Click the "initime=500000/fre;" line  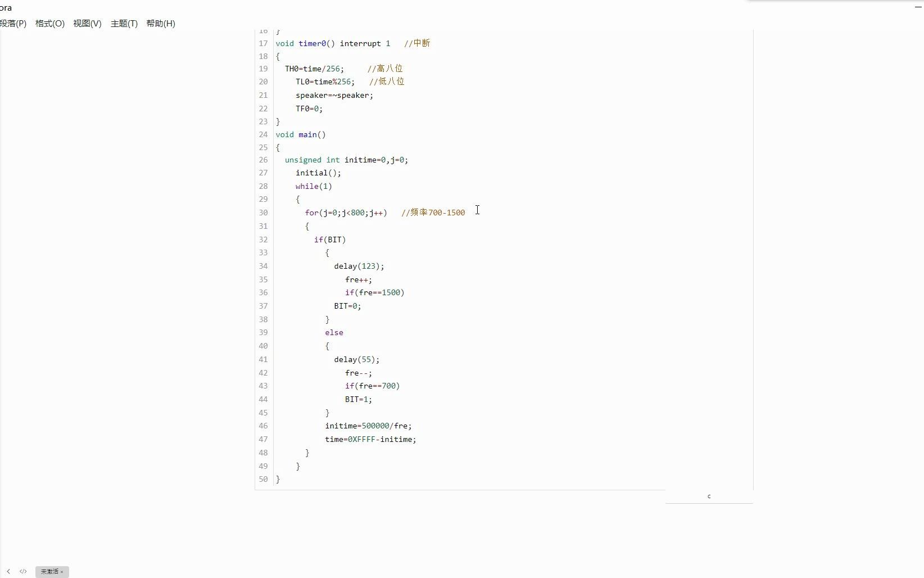pyautogui.click(x=368, y=426)
